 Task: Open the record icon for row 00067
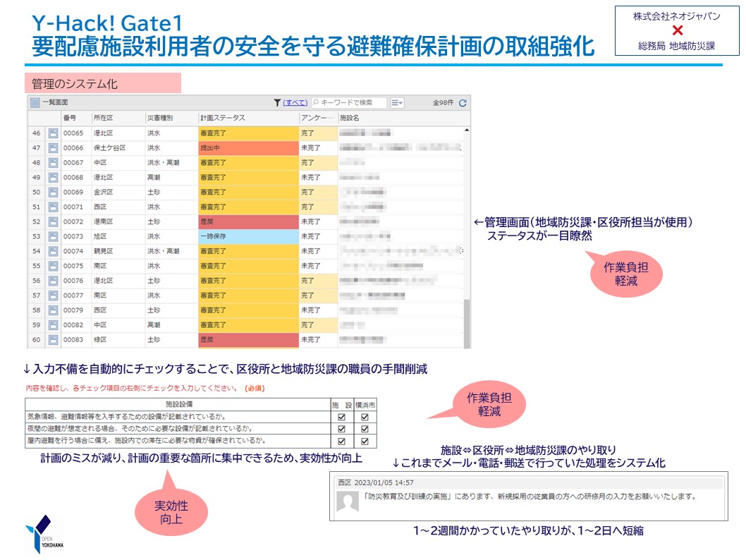54,163
